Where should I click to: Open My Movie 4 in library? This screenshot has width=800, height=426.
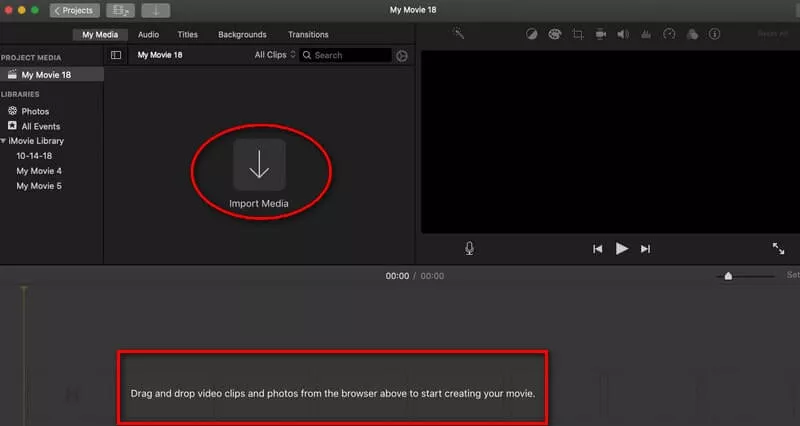point(39,171)
